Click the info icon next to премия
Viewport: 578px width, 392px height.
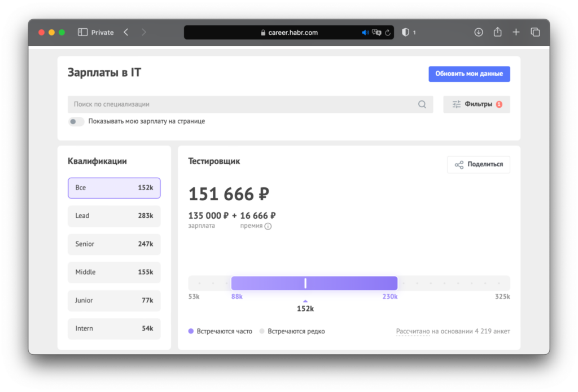(268, 226)
